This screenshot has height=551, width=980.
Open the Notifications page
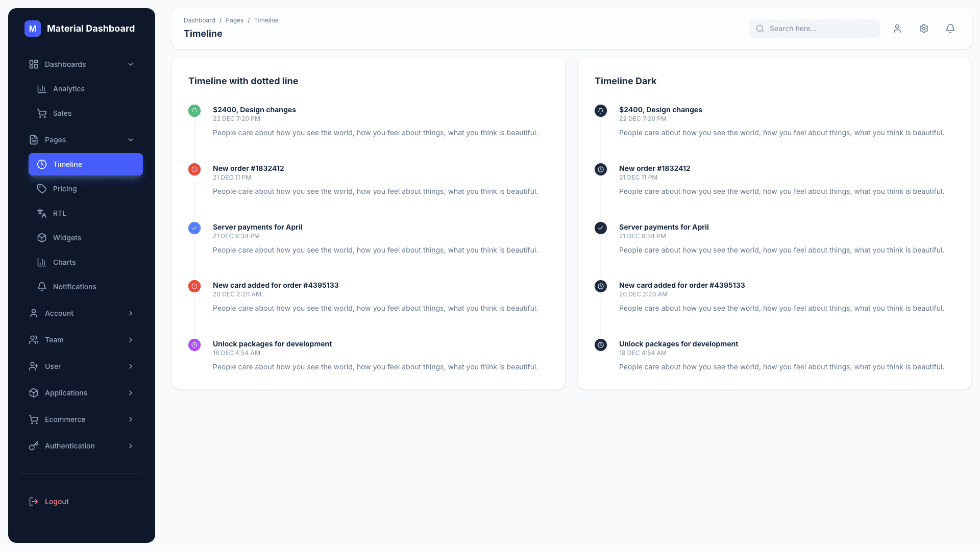tap(74, 287)
